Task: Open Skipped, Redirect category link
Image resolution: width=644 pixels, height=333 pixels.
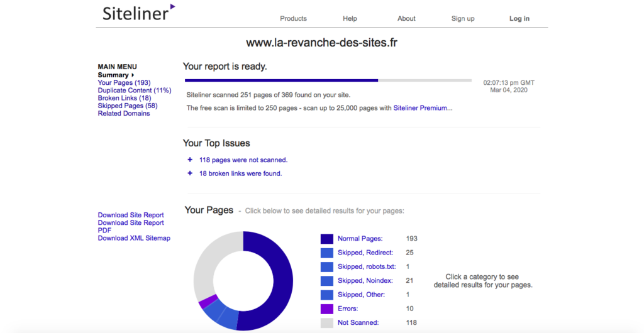Action: click(x=365, y=253)
